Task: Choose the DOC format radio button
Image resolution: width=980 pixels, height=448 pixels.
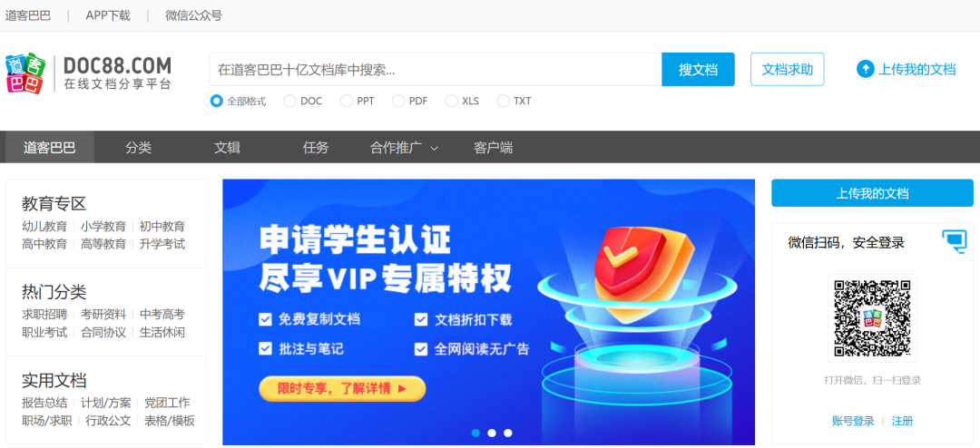Action: tap(290, 101)
